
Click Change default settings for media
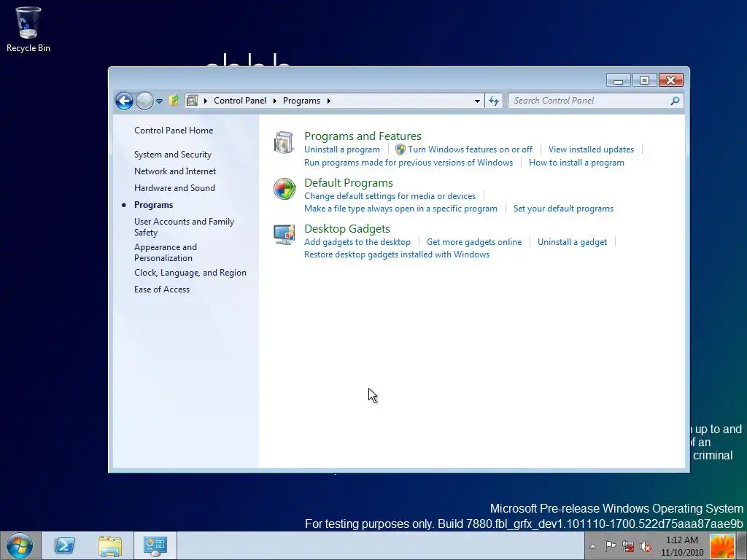[x=390, y=196]
